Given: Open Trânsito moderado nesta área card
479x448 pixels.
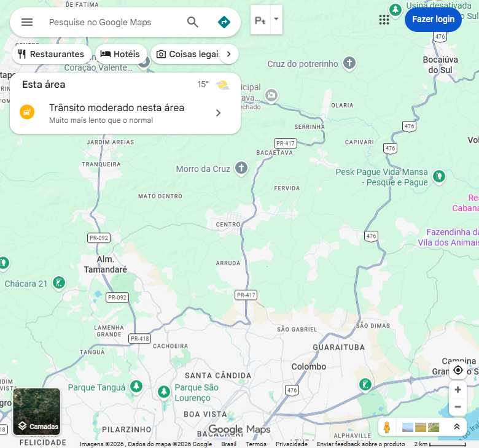Looking at the screenshot, I should pyautogui.click(x=125, y=114).
